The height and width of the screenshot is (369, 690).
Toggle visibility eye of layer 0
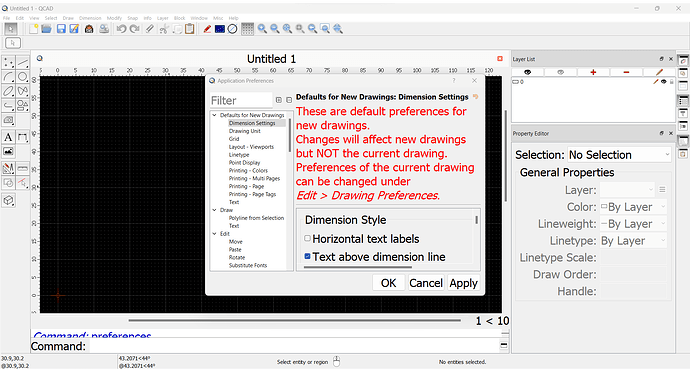tap(664, 82)
